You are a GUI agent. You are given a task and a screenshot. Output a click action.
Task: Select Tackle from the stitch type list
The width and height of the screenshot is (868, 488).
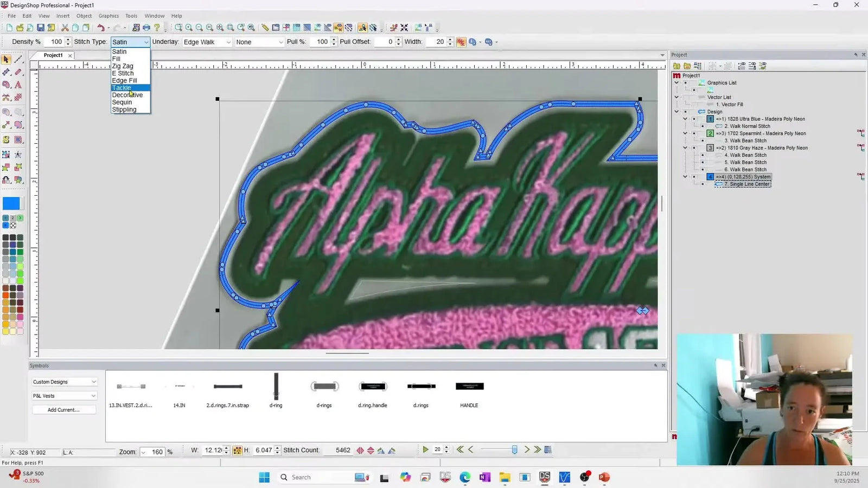click(x=122, y=88)
